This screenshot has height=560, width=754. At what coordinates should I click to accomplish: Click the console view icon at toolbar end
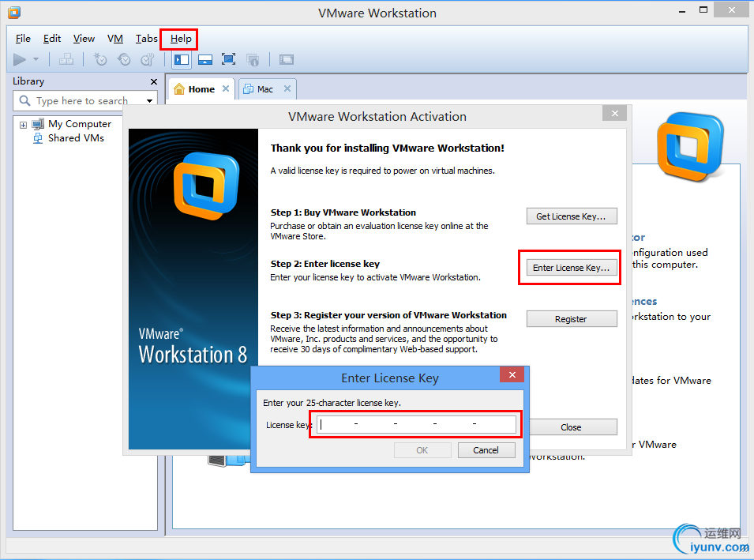pos(286,60)
